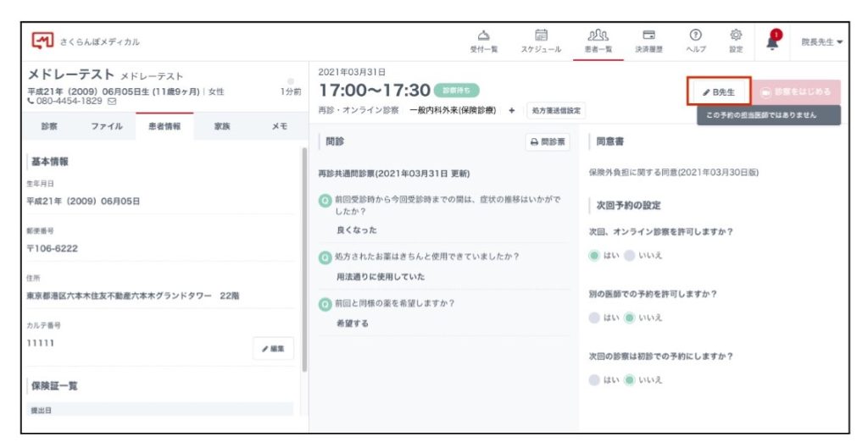Switch to the 診察 tab

(49, 125)
